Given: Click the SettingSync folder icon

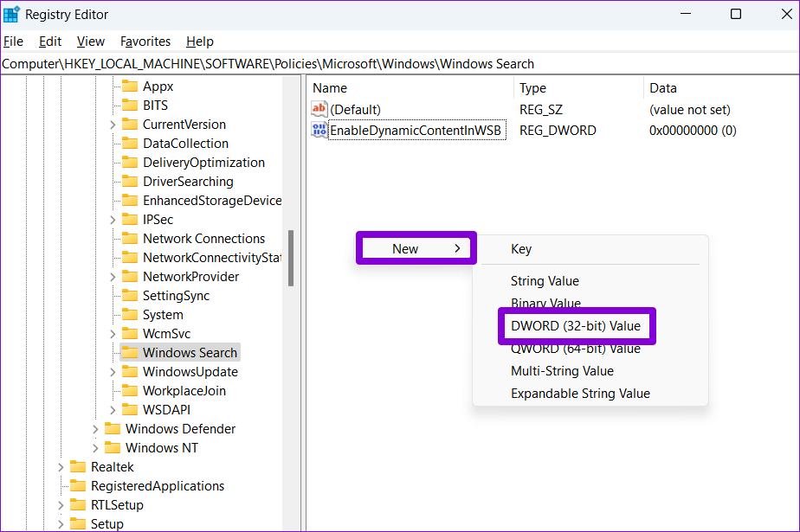Looking at the screenshot, I should [130, 296].
